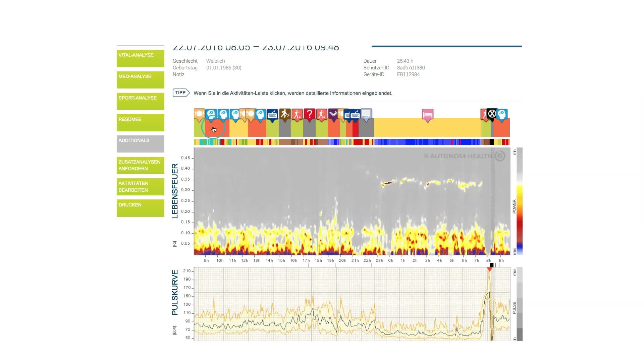Open the MED-ANALYSE section

[140, 80]
